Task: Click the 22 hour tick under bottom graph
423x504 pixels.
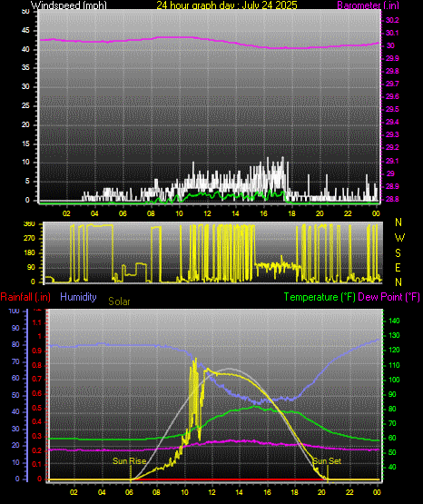Action: [x=349, y=492]
